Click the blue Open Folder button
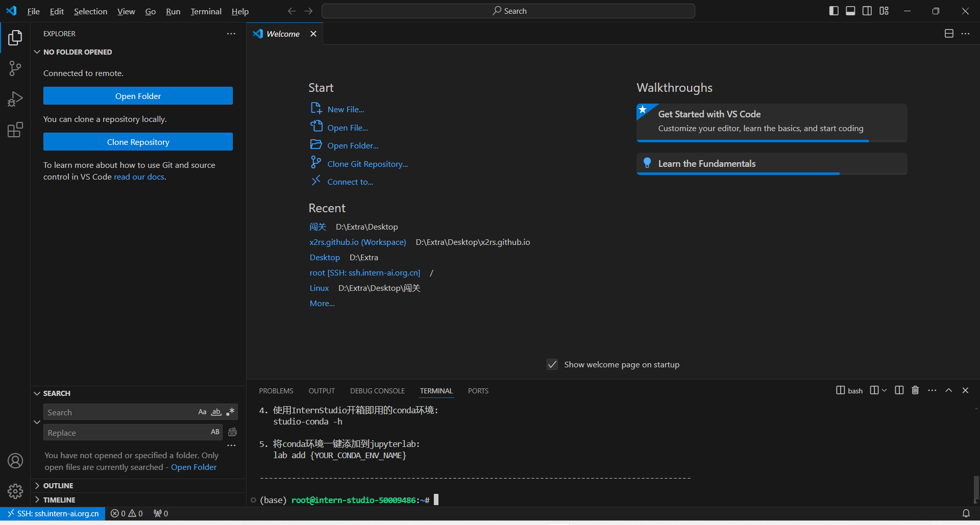The image size is (980, 525). tap(138, 96)
